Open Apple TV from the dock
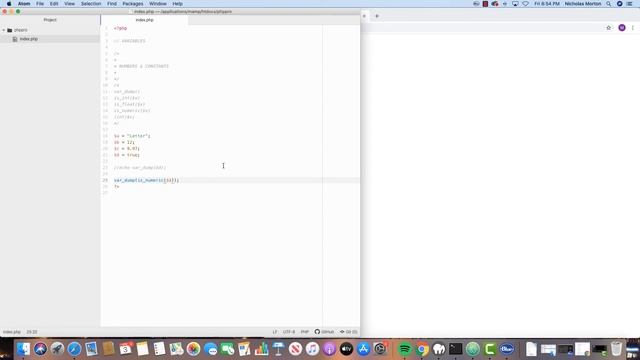 tap(347, 349)
